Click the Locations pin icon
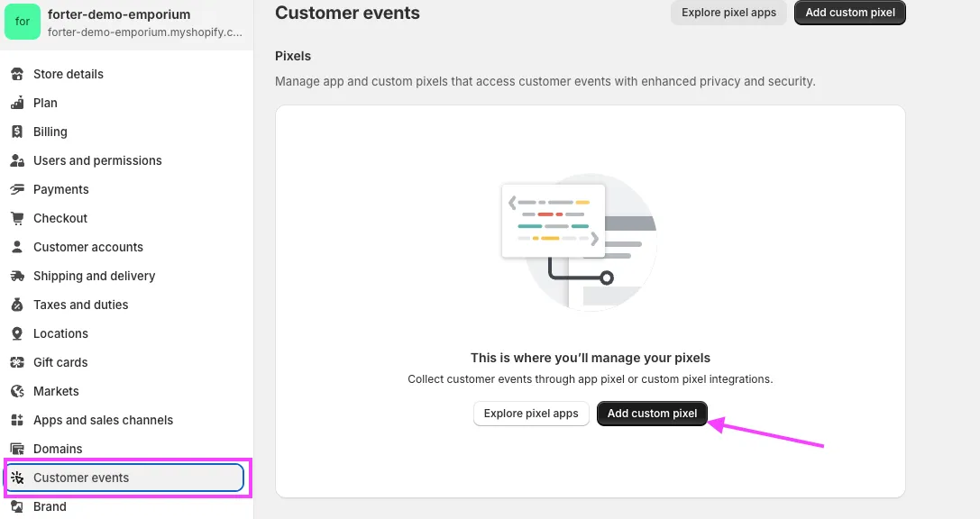980x519 pixels. coord(17,333)
